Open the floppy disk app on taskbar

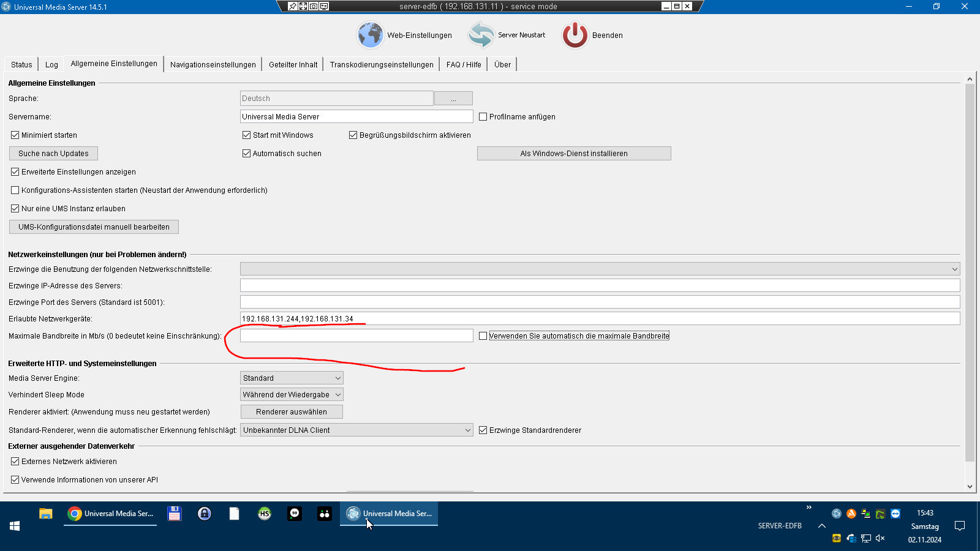(x=175, y=514)
